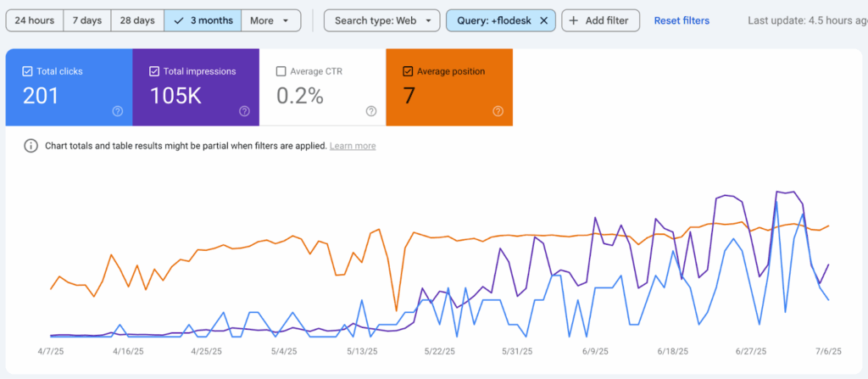Image resolution: width=868 pixels, height=379 pixels.
Task: Open help icon on Average position card
Action: pos(498,111)
